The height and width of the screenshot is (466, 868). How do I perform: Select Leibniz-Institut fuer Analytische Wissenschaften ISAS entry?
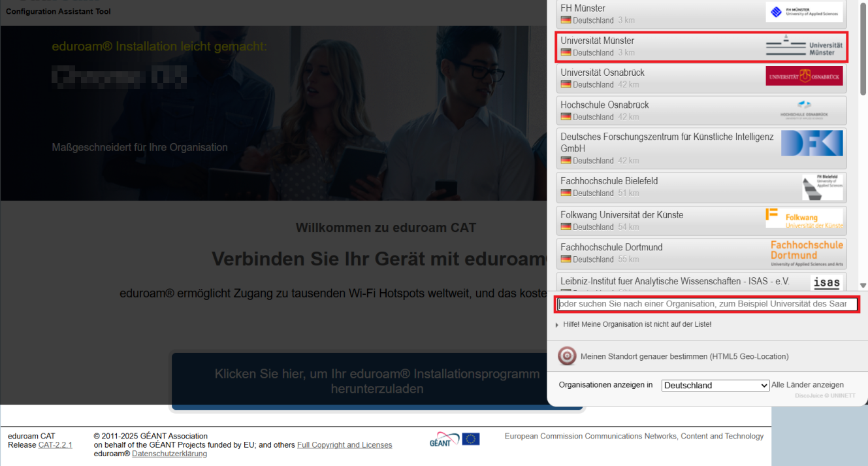pyautogui.click(x=701, y=282)
